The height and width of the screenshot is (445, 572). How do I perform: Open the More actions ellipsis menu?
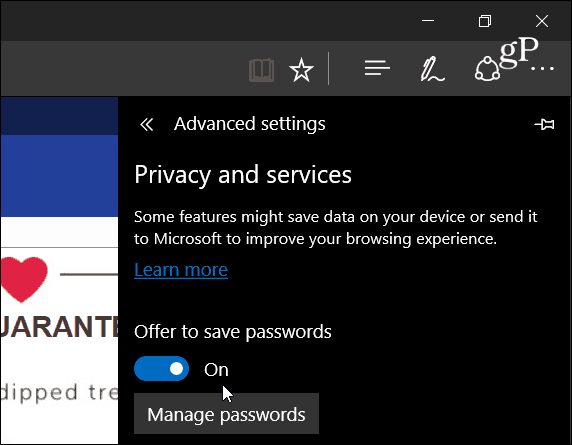[542, 68]
